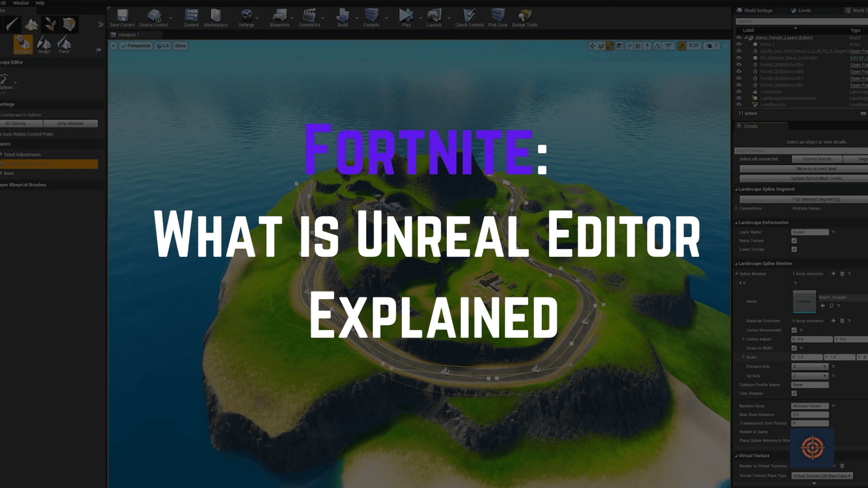Image resolution: width=868 pixels, height=488 pixels.
Task: Select the viewport translate gizmo icon
Action: [592, 46]
